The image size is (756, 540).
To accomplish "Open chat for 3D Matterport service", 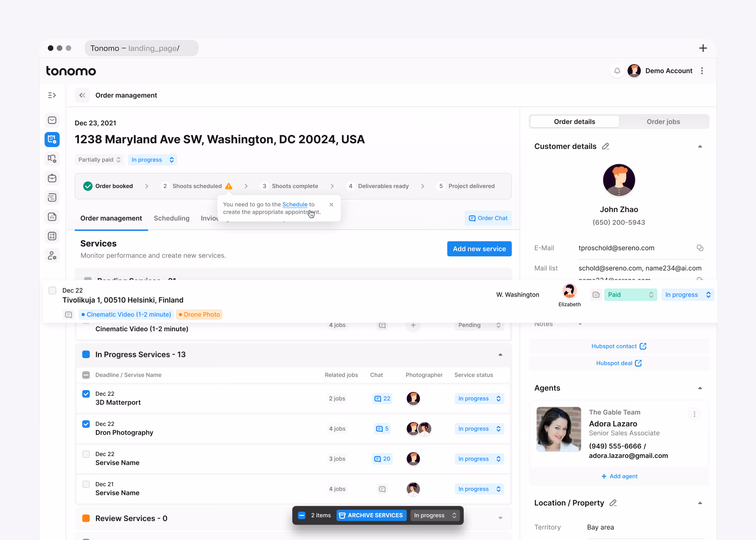I will (382, 398).
